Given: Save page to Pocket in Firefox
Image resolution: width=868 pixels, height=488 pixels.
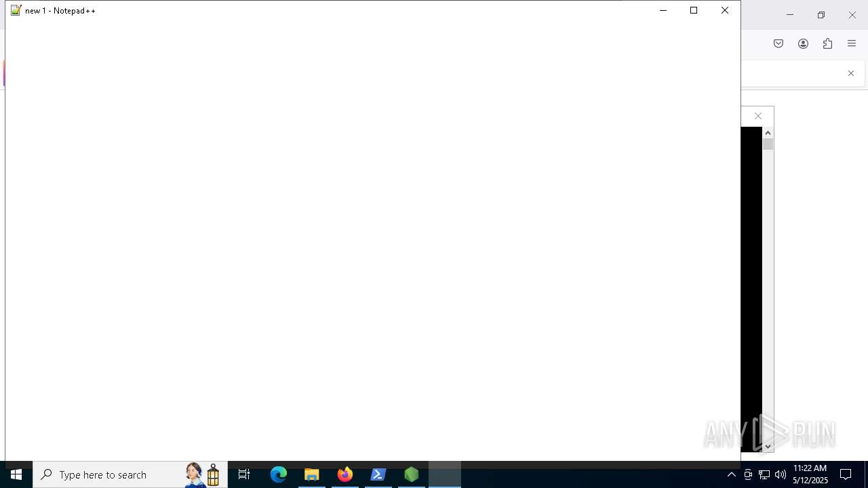Looking at the screenshot, I should (x=778, y=43).
